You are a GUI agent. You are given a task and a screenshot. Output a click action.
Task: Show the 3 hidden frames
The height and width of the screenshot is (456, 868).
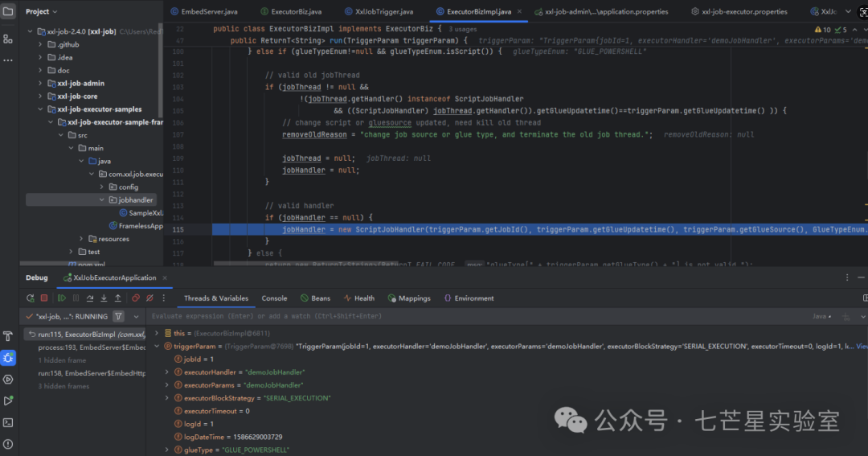[63, 386]
